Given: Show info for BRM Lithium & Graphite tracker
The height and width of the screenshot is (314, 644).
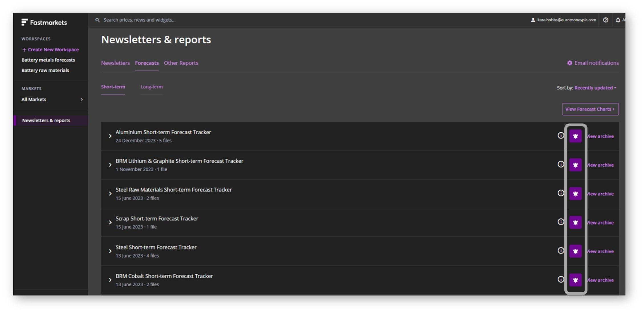Looking at the screenshot, I should (x=561, y=164).
